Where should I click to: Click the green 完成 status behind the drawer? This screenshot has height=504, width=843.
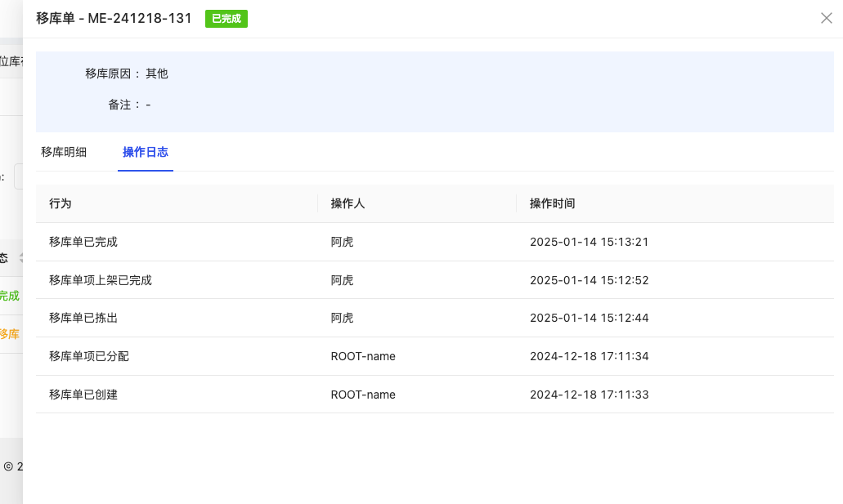tap(9, 296)
